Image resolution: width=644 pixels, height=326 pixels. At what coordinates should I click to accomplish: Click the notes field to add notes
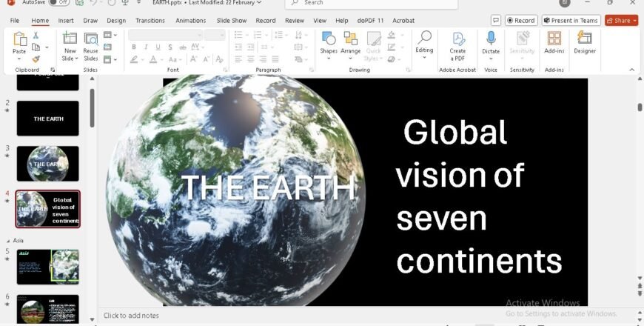[366, 316]
